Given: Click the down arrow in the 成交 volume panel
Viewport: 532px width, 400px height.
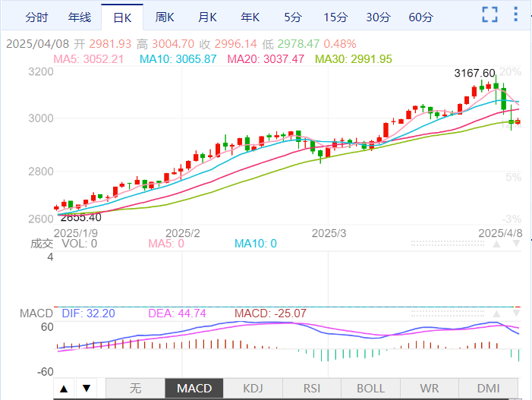Looking at the screenshot, I should point(516,244).
